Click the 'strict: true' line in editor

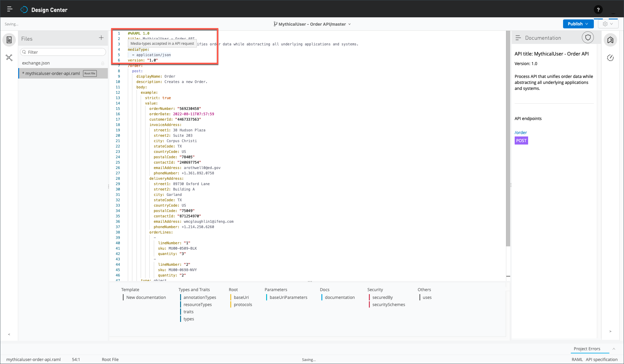tap(158, 98)
